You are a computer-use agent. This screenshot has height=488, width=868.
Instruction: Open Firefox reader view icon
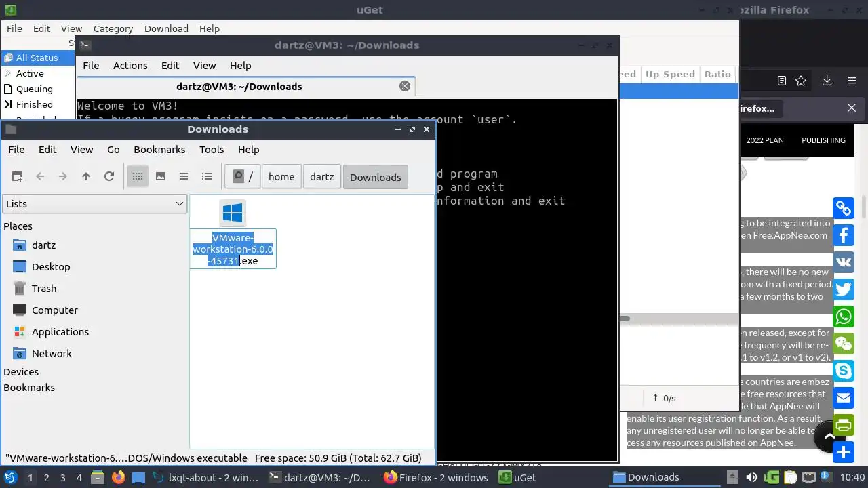point(782,81)
